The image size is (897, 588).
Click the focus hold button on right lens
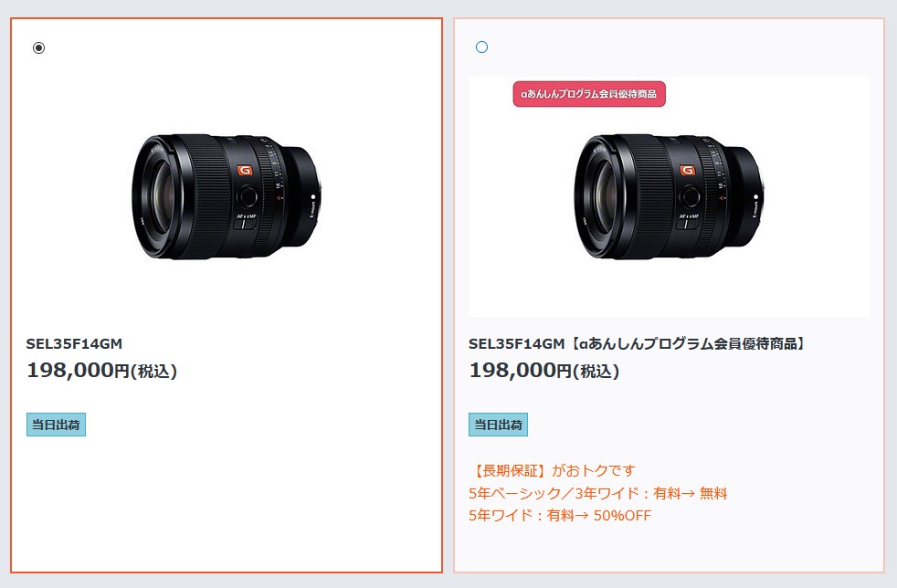coord(690,197)
